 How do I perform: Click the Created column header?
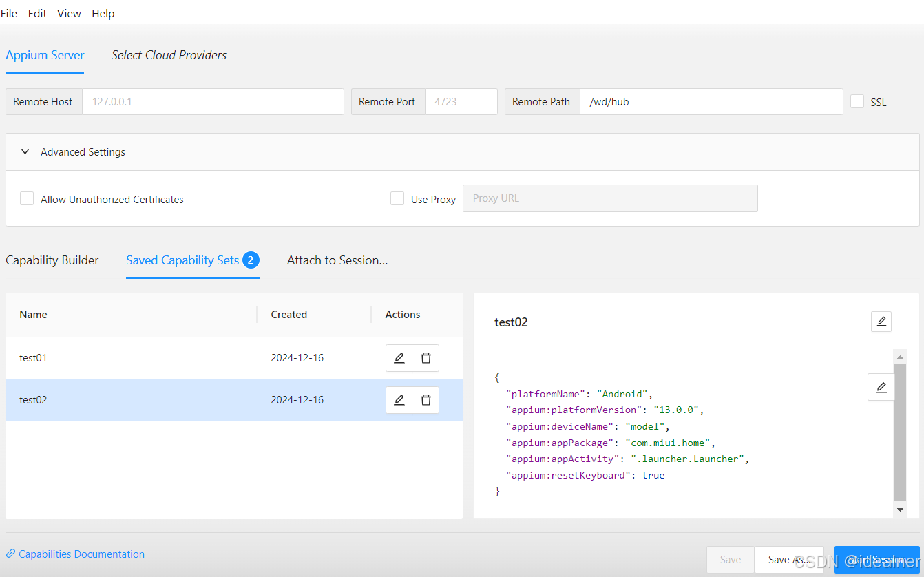289,315
